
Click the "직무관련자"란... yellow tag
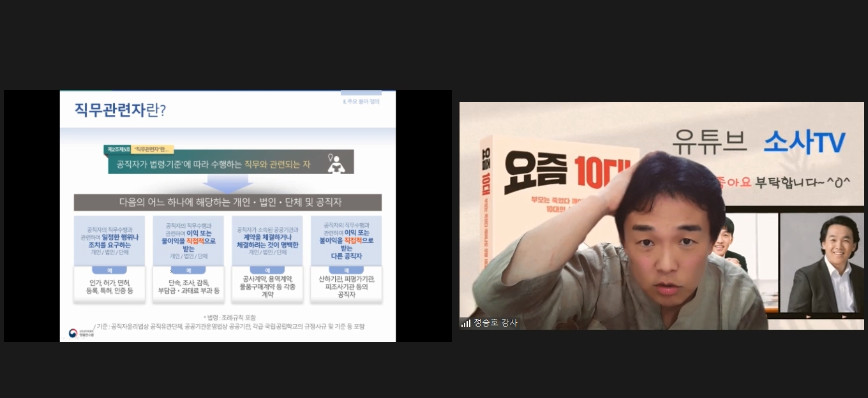tap(151, 149)
